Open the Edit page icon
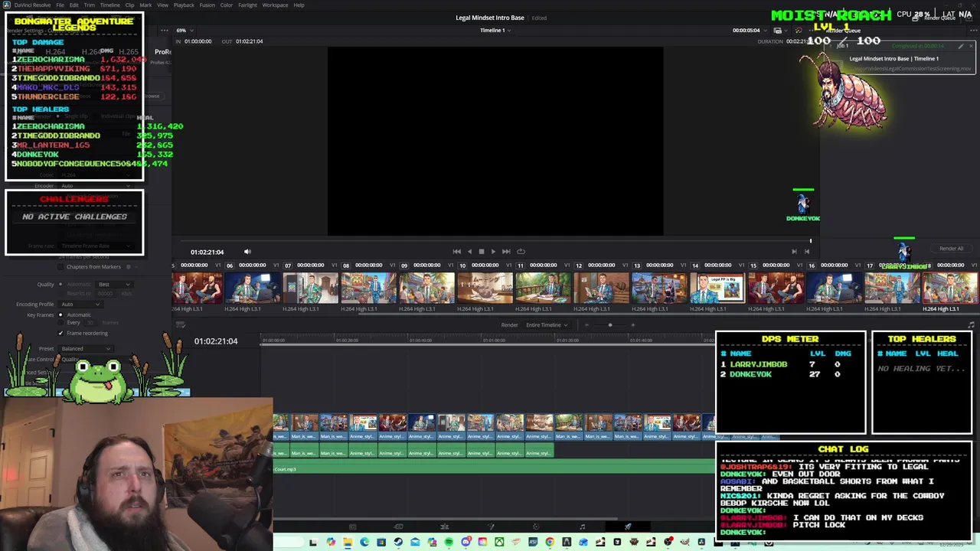Viewport: 980px width, 551px height. [x=444, y=527]
